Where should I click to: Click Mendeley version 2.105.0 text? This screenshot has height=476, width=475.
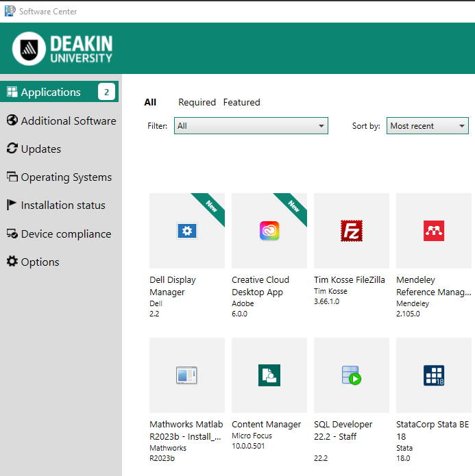408,314
